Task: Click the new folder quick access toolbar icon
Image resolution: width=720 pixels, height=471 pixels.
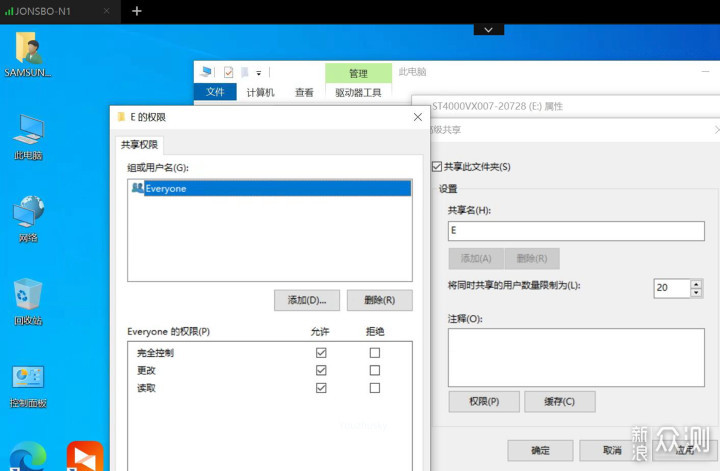Action: point(245,72)
